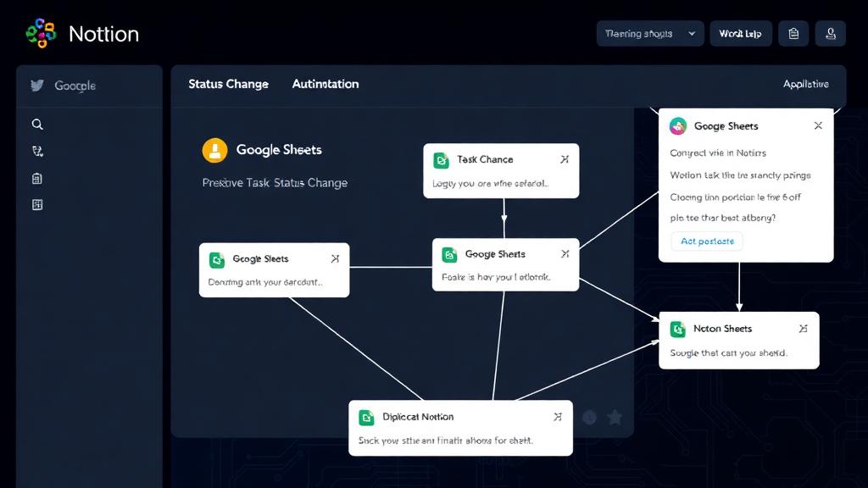Click the grid board sidebar icon

pos(37,205)
